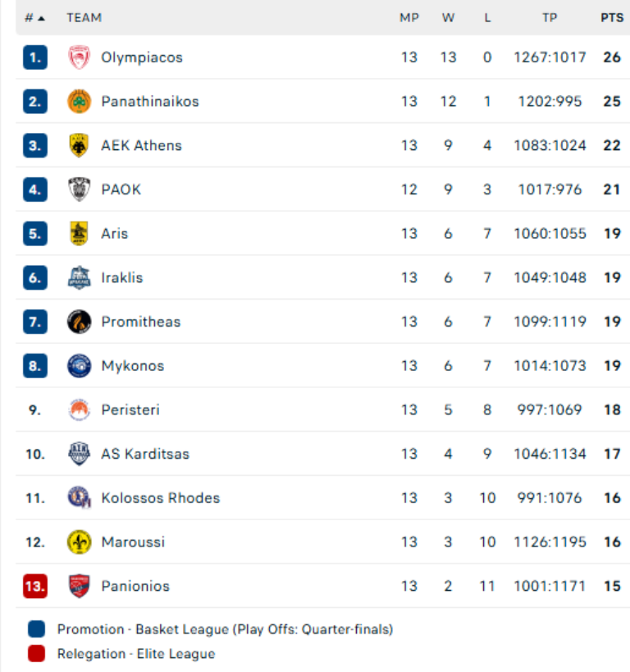The height and width of the screenshot is (672, 630).
Task: Click the PAOK team crest
Action: 79,190
